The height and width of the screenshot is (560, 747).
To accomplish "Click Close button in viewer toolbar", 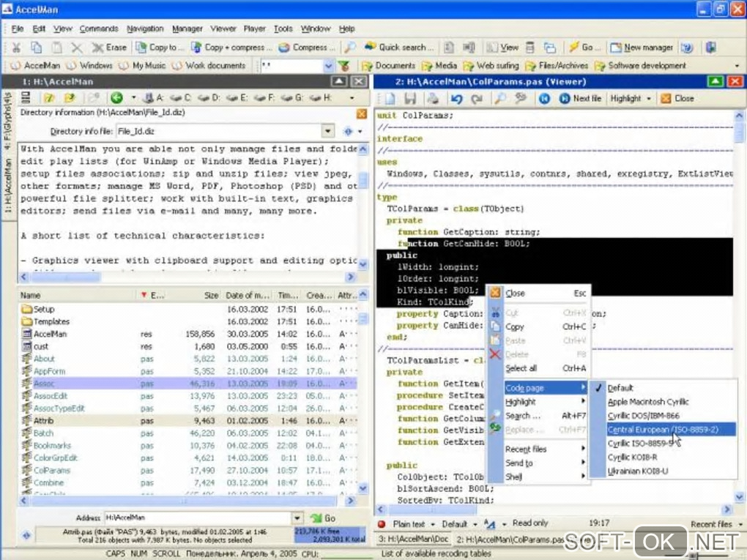I will tap(678, 99).
